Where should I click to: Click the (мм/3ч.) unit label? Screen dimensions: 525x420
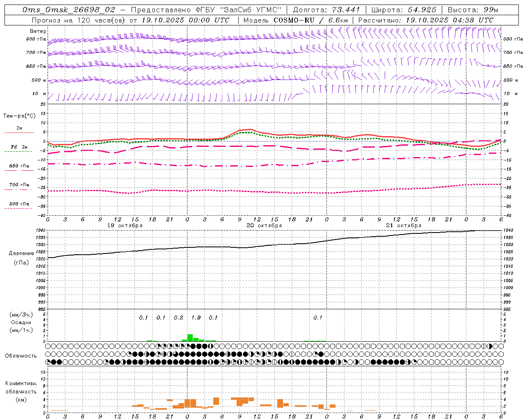pyautogui.click(x=21, y=315)
